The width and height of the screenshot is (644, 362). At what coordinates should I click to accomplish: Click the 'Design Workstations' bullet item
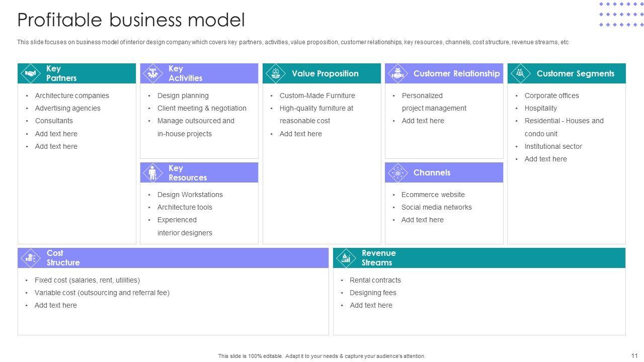pos(190,195)
